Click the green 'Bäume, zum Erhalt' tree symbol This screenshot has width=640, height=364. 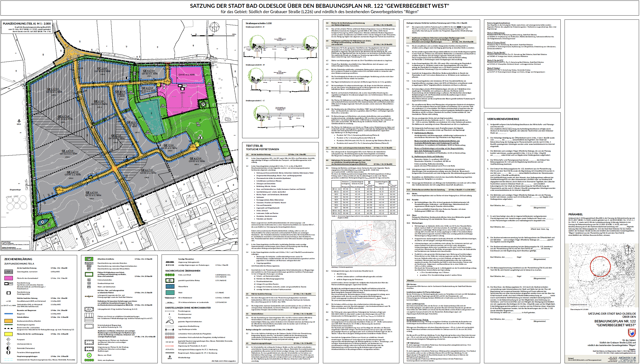[x=89, y=355]
